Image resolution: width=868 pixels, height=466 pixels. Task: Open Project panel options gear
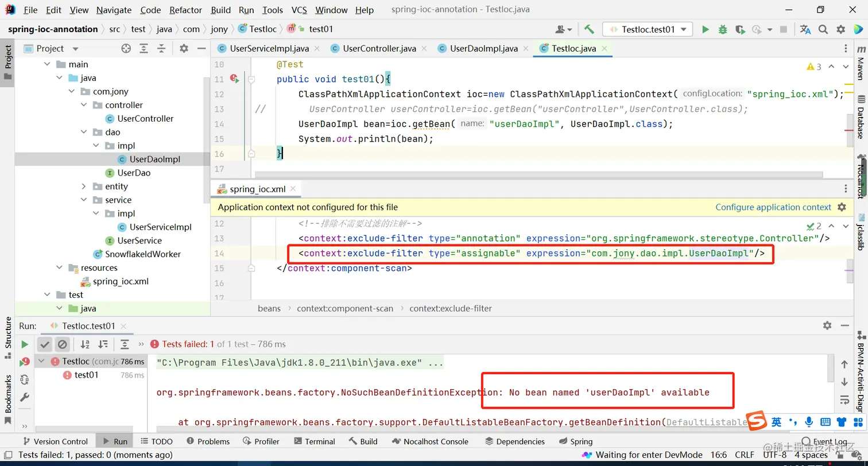pos(184,49)
